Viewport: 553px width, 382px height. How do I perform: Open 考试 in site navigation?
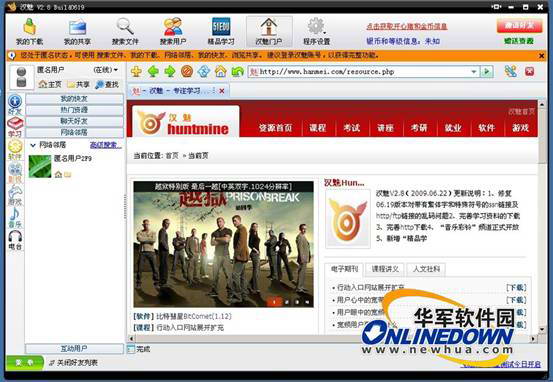click(x=352, y=128)
